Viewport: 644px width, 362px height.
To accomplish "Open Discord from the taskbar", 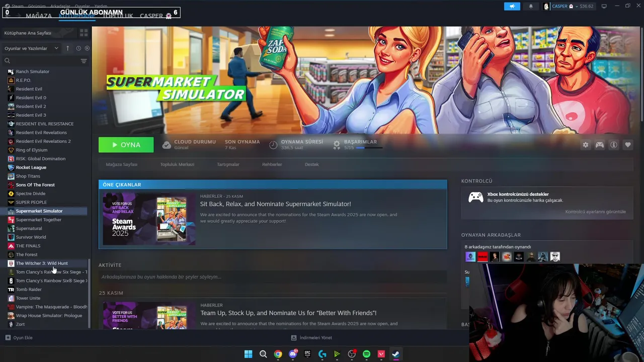I will tap(293, 354).
